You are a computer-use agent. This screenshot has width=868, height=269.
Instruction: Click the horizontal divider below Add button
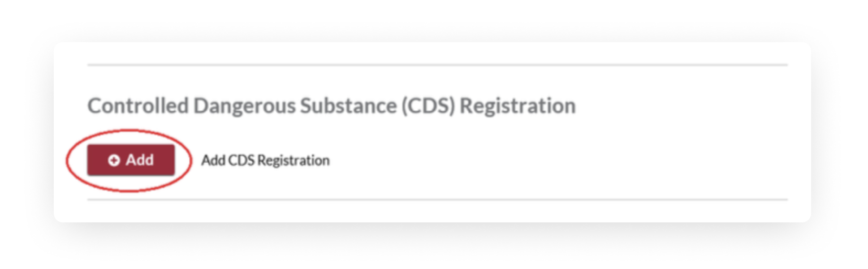437,200
